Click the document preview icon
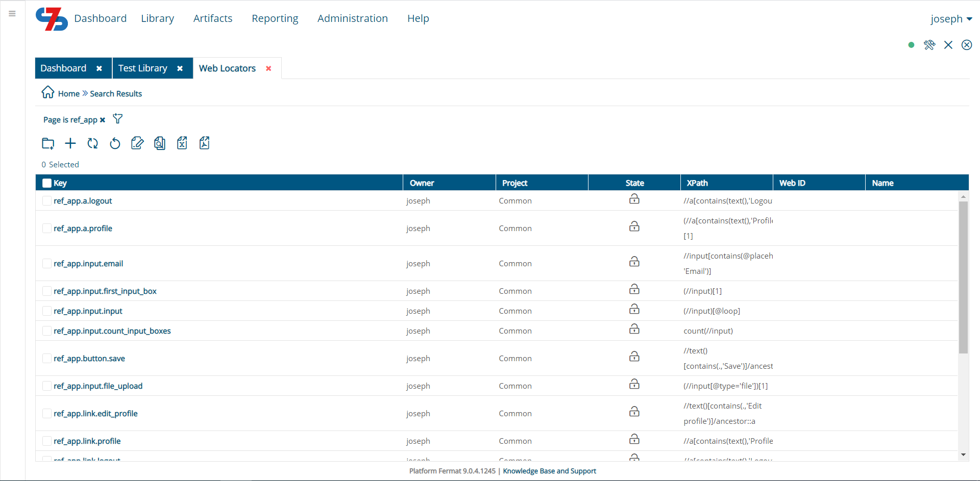 point(160,143)
